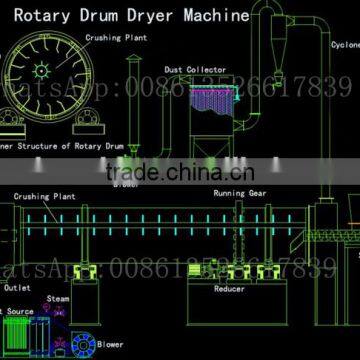
Task: Click the "Dust Collector" label
Action: (x=195, y=70)
